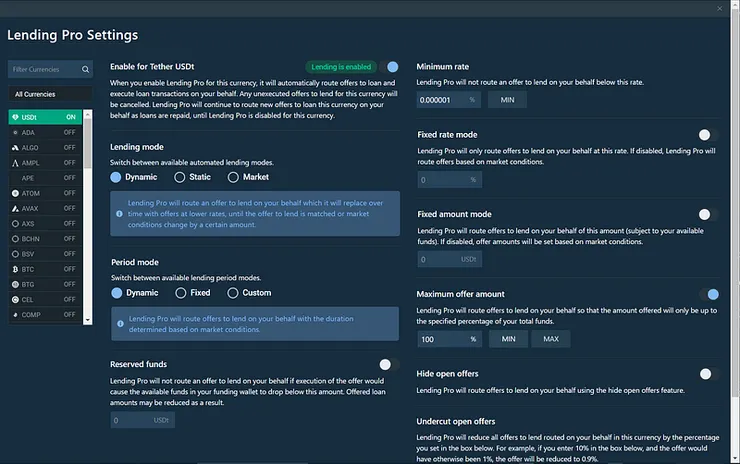Click the BSV currency icon

[x=15, y=254]
